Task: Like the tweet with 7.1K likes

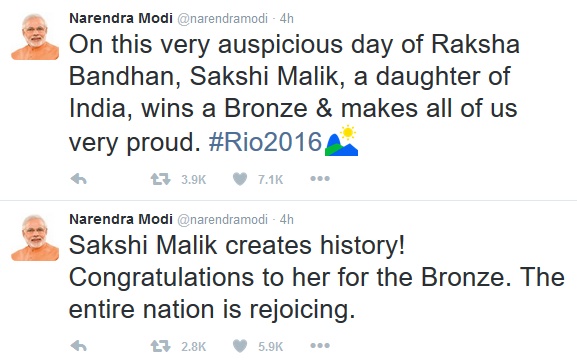Action: (240, 179)
